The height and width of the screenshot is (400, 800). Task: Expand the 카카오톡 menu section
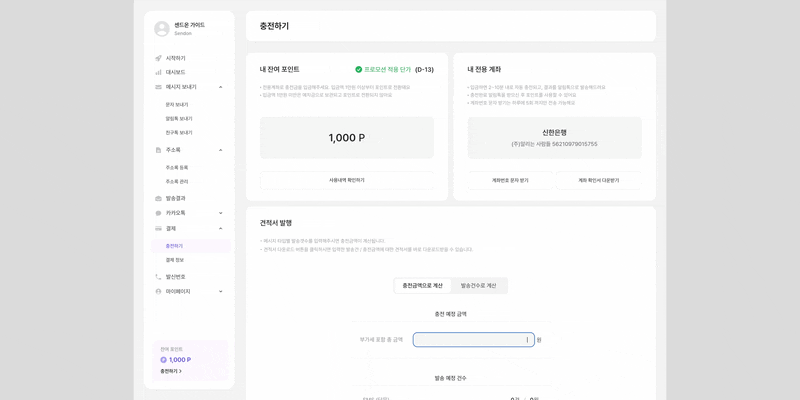(221, 213)
